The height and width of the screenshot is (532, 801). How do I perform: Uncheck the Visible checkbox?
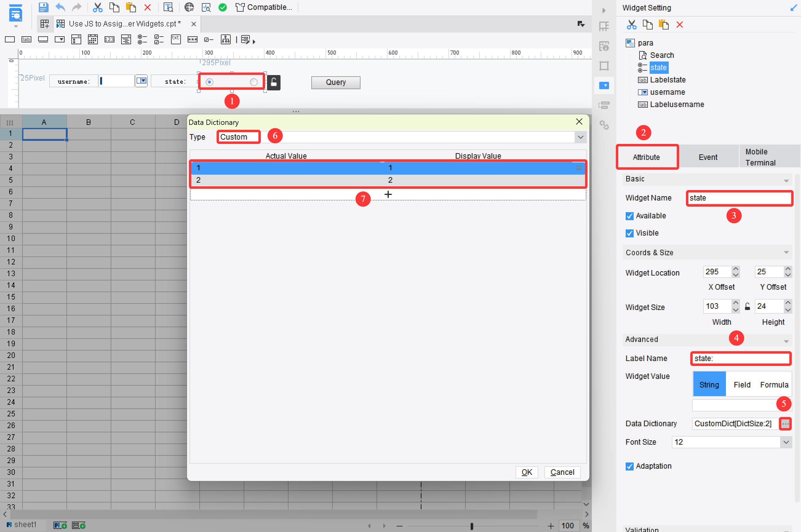[630, 233]
